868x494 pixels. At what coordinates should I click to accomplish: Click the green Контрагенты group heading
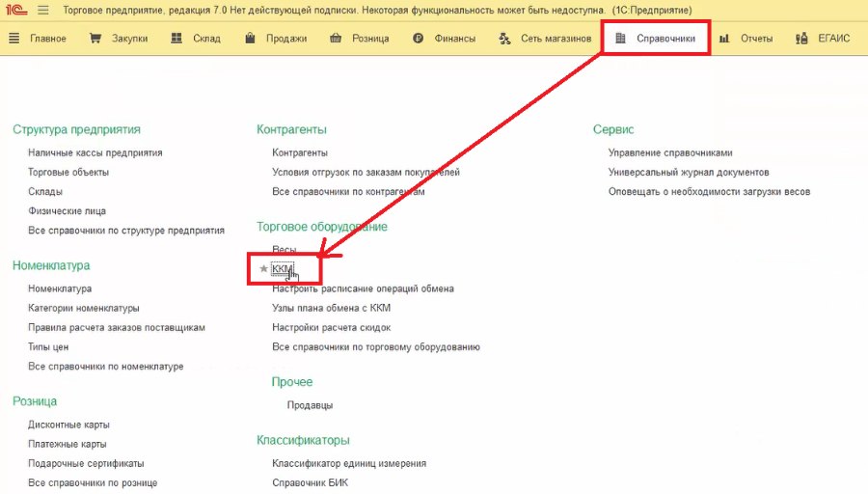(x=291, y=129)
